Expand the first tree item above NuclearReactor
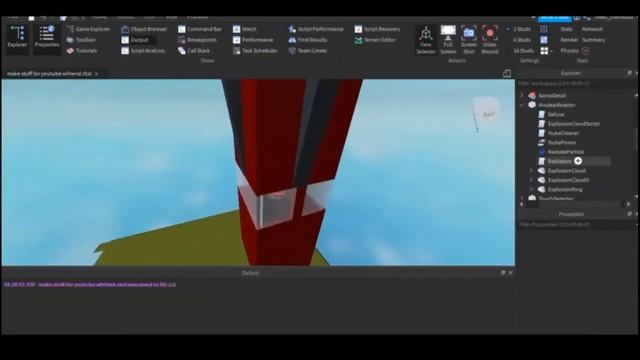Viewport: 640px width, 360px height. coord(522,95)
